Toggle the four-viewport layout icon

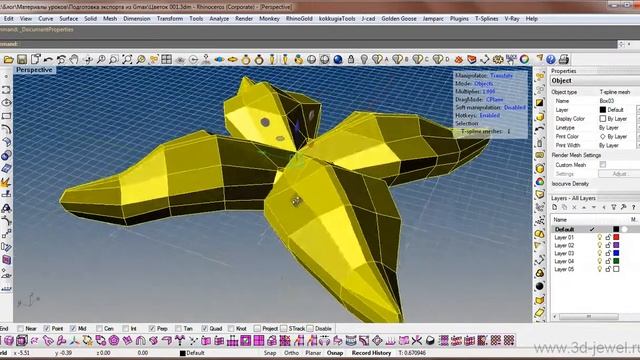167,60
